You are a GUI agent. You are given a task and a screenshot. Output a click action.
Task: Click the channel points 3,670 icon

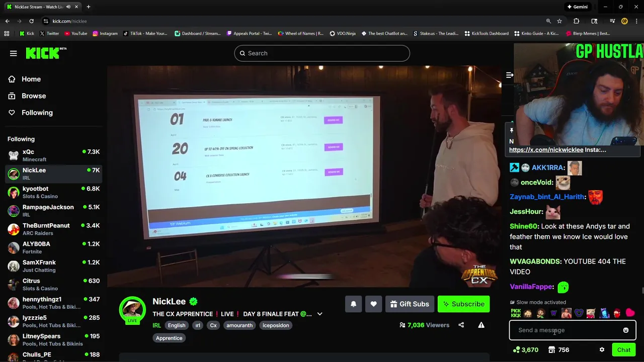pos(516,350)
